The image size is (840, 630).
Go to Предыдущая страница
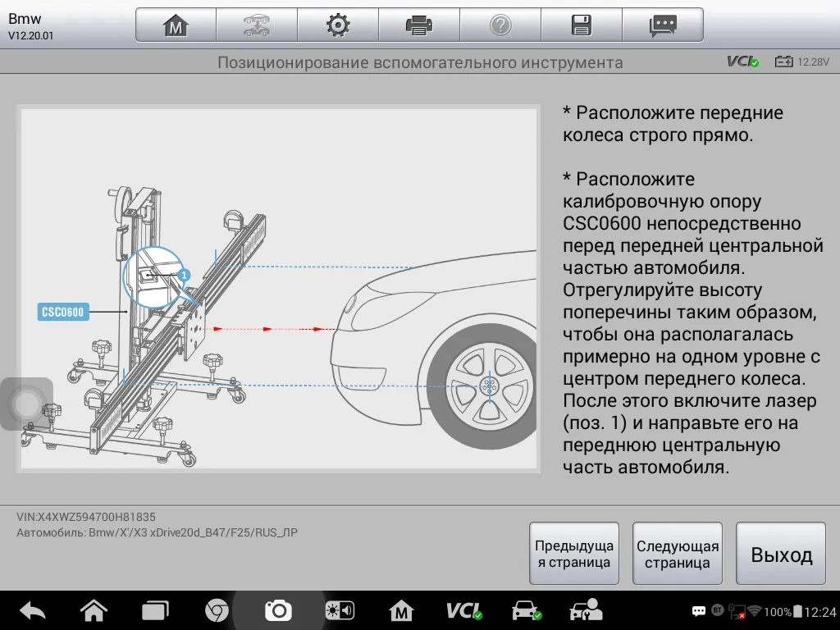[x=574, y=554]
